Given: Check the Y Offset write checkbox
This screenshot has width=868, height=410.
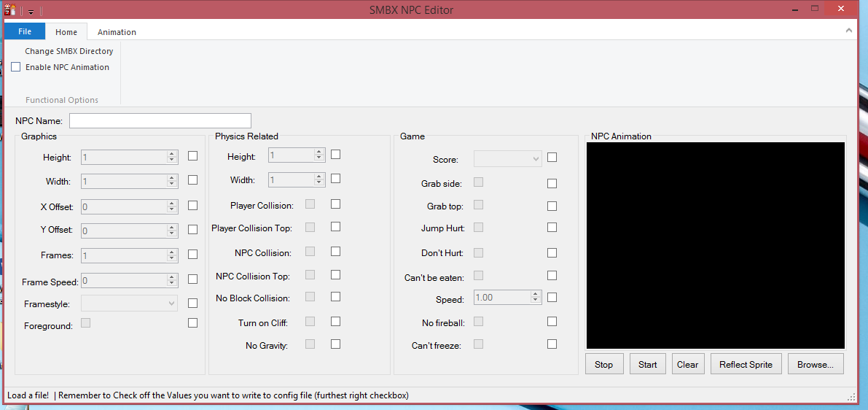Looking at the screenshot, I should (192, 229).
